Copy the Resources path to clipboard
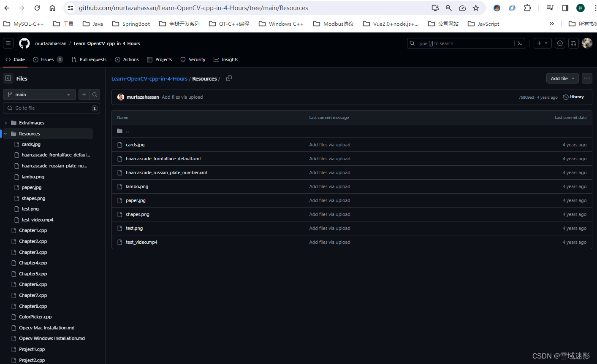The image size is (597, 364). (x=229, y=78)
